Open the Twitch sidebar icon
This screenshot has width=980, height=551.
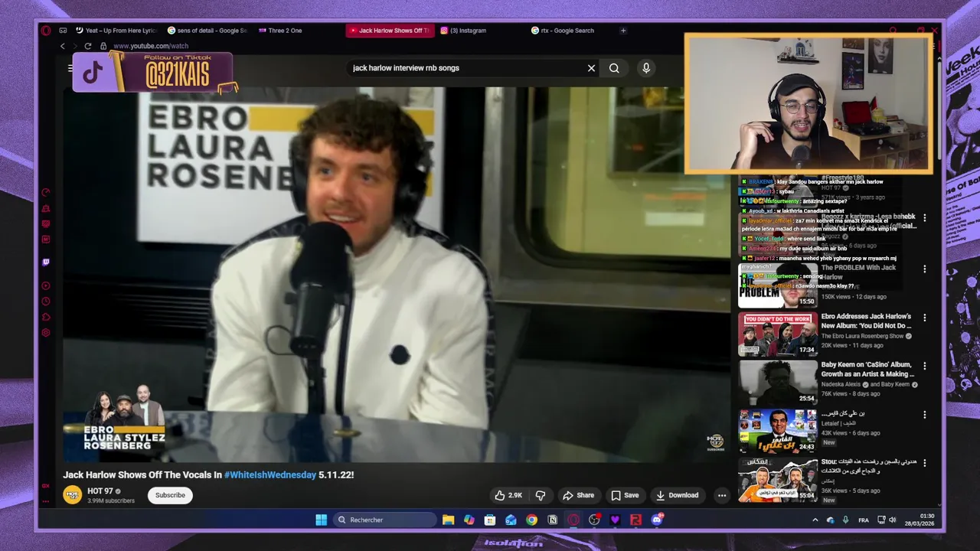click(46, 262)
